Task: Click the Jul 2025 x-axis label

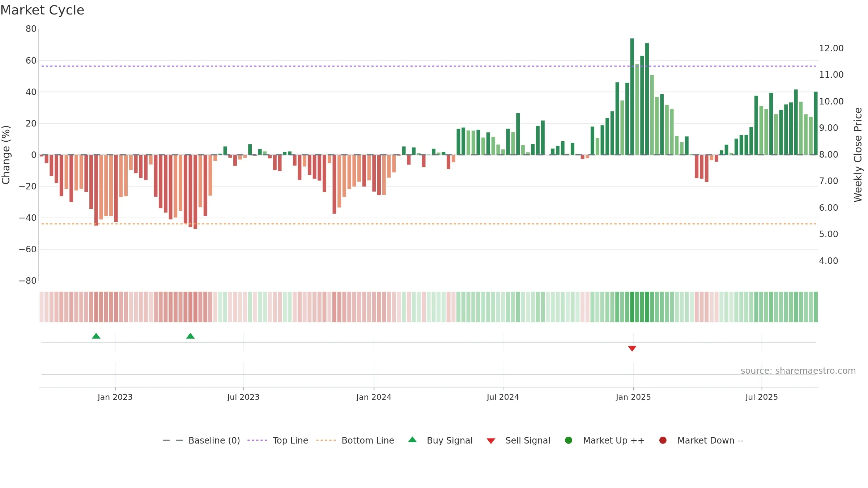Action: pyautogui.click(x=762, y=397)
